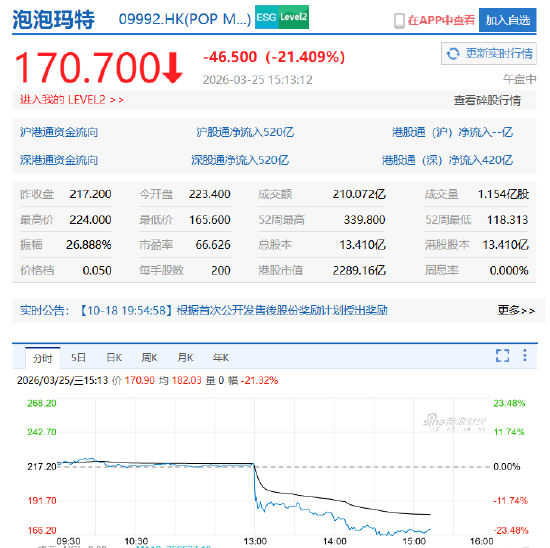Screen dimensions: 550x548
Task: Click 港股通（沪）净流入--亿 link
Action: coord(452,132)
